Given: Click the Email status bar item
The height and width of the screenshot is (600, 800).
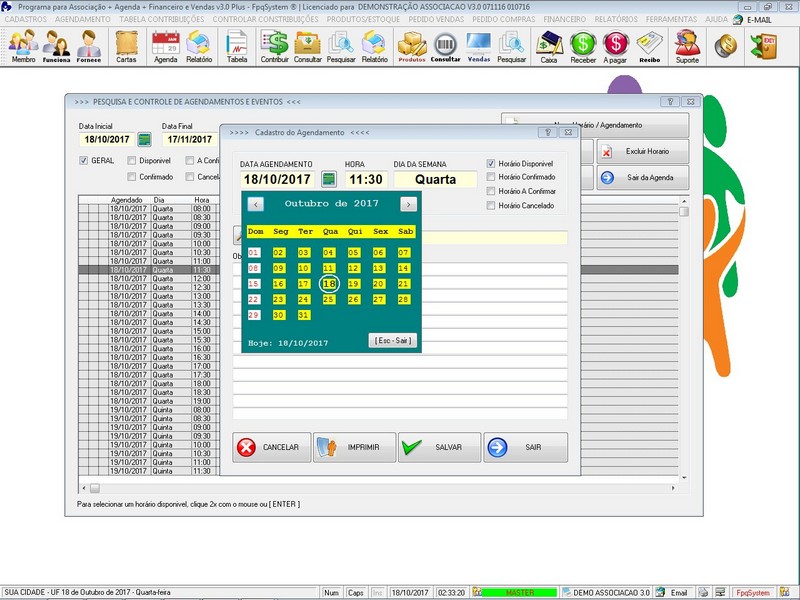Looking at the screenshot, I should point(672,593).
